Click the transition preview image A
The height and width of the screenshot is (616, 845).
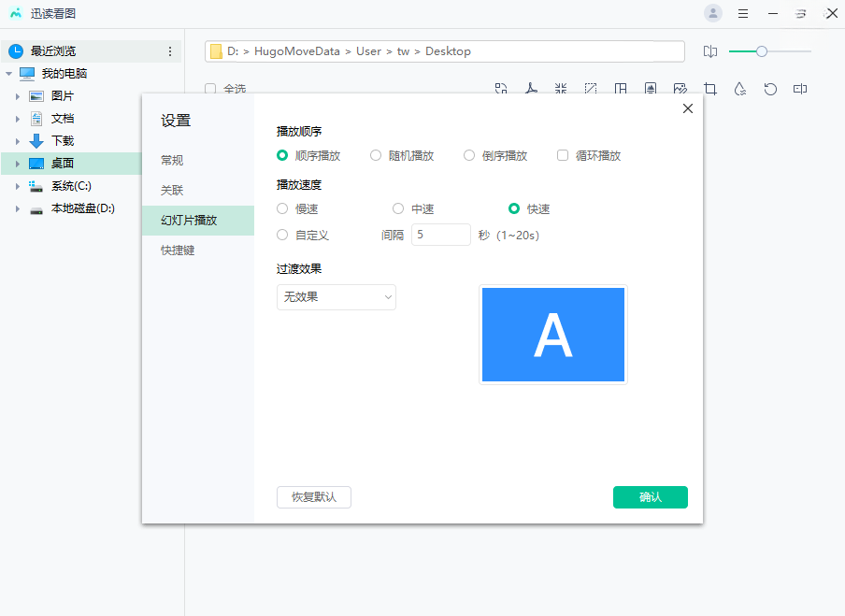[553, 335]
